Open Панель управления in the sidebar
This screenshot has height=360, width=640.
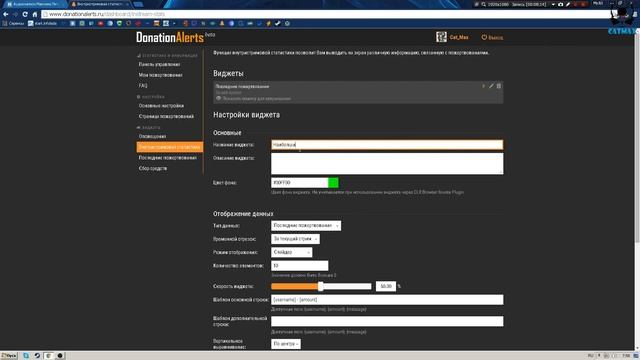(x=159, y=64)
